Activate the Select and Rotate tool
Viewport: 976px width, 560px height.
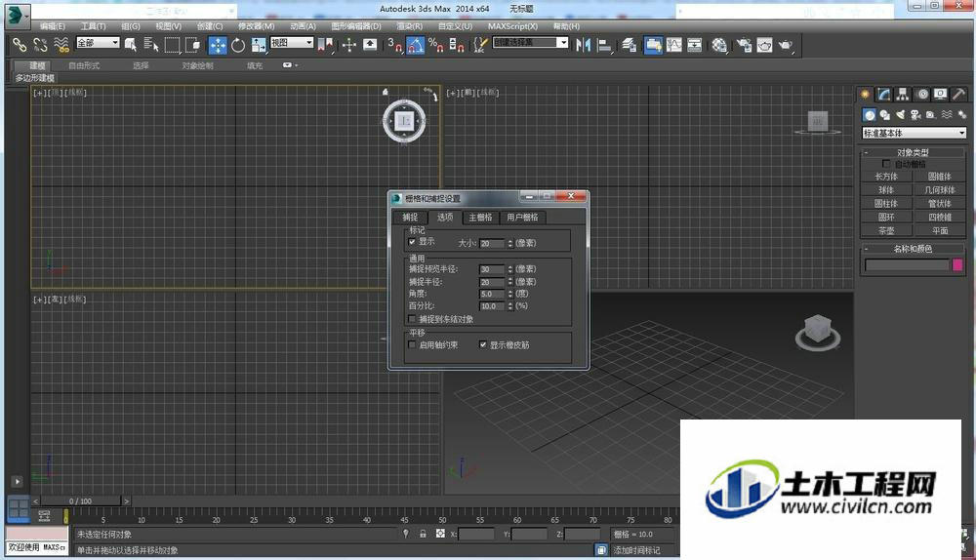pyautogui.click(x=238, y=45)
